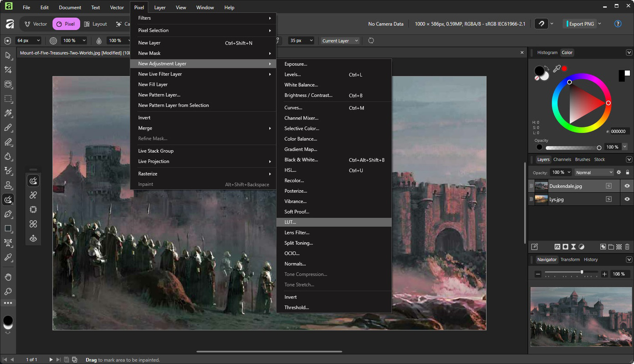
Task: Select the Move tool arrow
Action: tap(8, 55)
